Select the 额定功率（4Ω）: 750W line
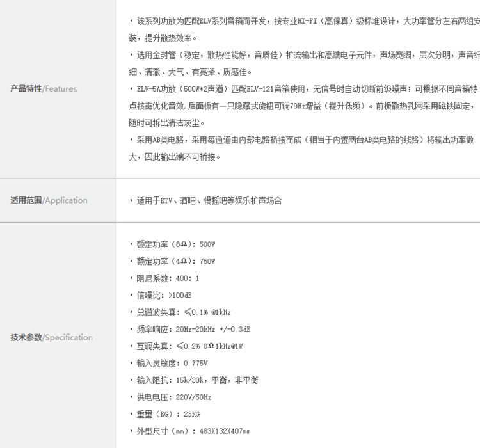Viewport: 480px width, 448px height. point(175,261)
